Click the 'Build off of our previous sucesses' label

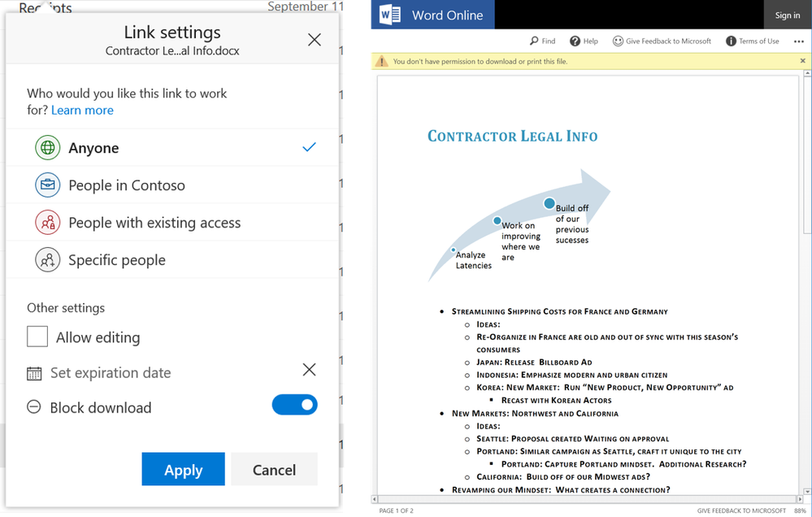point(572,224)
